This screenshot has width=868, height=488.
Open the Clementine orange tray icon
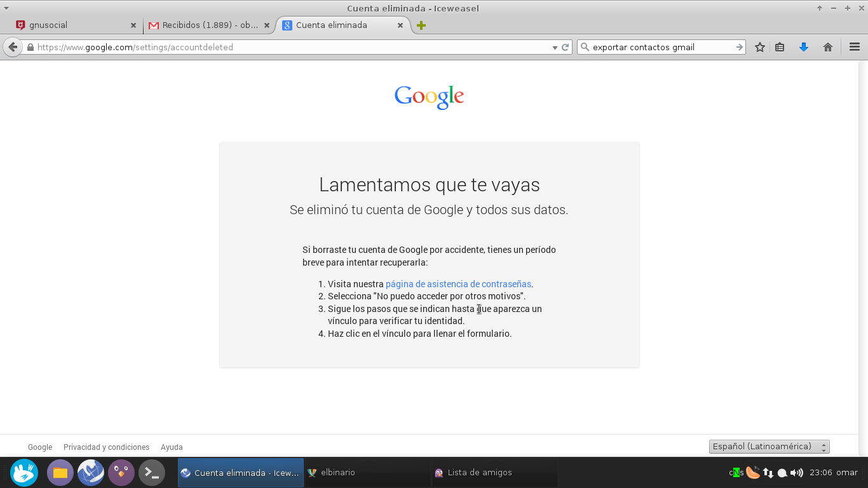[753, 473]
